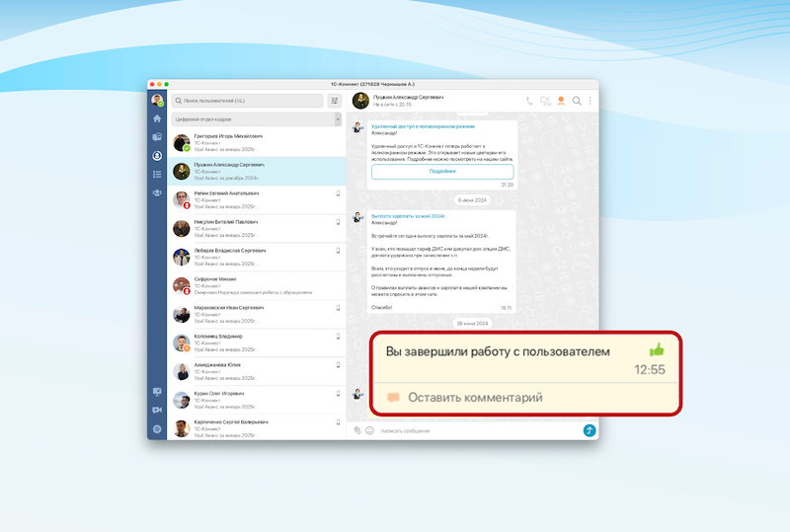The width and height of the screenshot is (790, 532).
Task: Open the three-dot chat options menu
Action: click(x=591, y=101)
